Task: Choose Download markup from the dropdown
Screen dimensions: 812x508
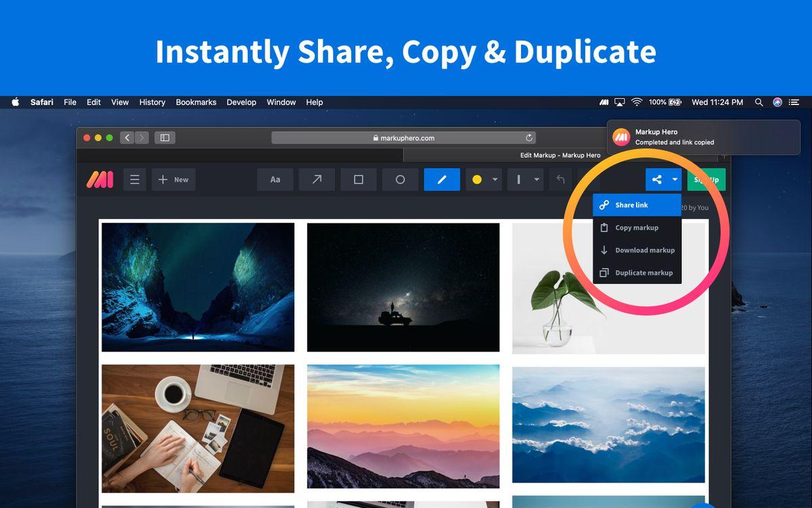Action: 637,250
